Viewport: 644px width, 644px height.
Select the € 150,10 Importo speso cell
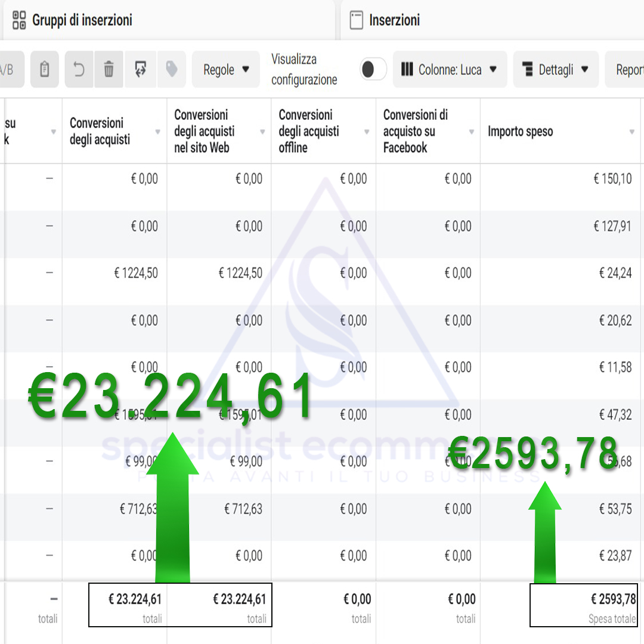click(612, 179)
